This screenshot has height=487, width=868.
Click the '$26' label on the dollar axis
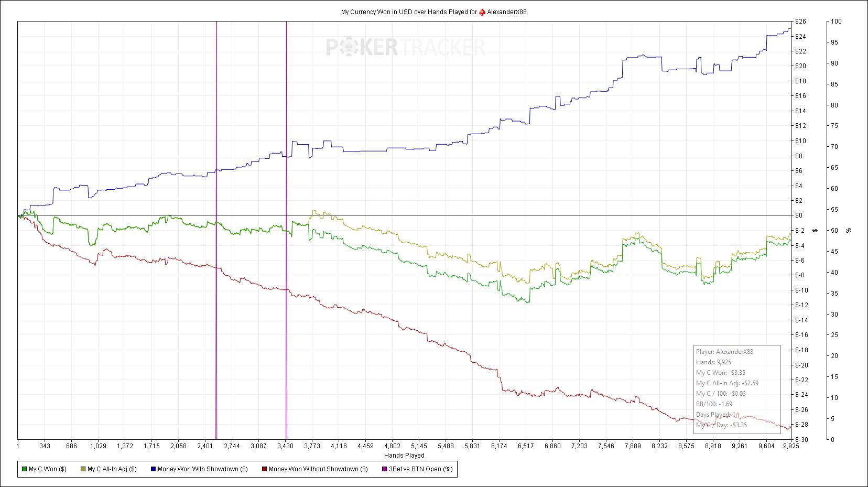coord(800,21)
